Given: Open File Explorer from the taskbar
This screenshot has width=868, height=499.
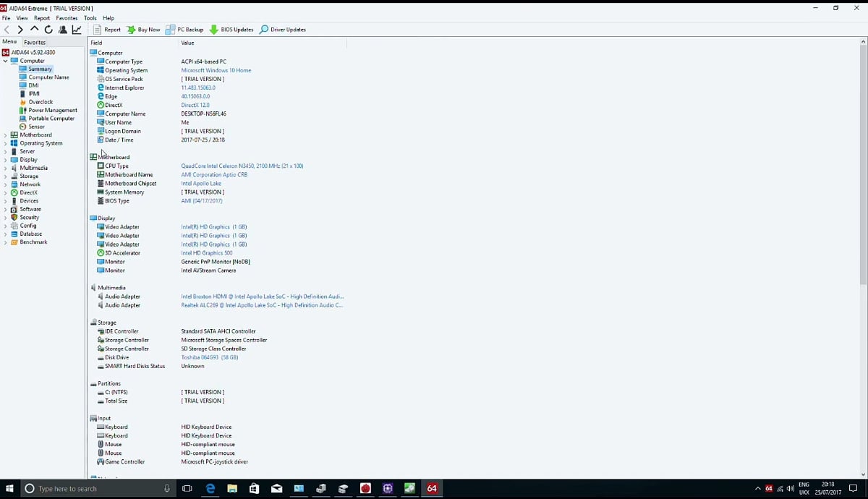Looking at the screenshot, I should [x=232, y=489].
